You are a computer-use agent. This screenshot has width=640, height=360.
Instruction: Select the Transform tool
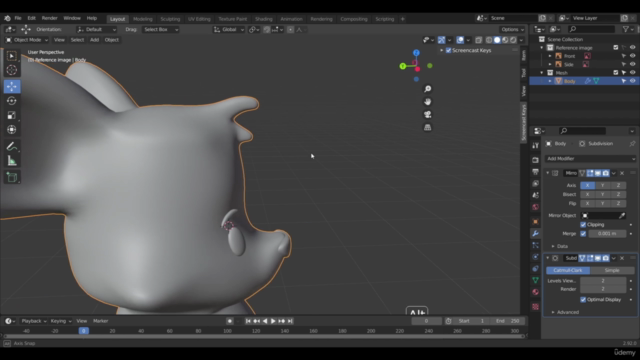(11, 130)
